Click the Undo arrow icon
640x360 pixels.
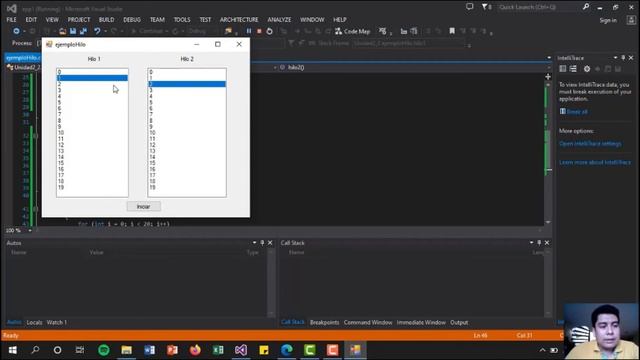pos(97,31)
